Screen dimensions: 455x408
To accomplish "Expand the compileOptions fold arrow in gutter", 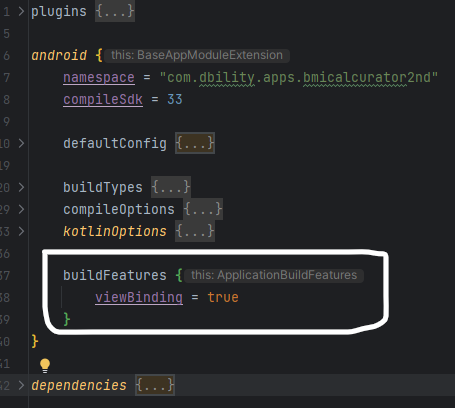I will tap(21, 209).
